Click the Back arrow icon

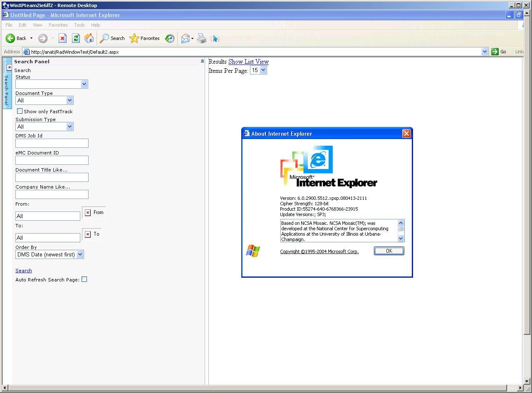pyautogui.click(x=10, y=38)
